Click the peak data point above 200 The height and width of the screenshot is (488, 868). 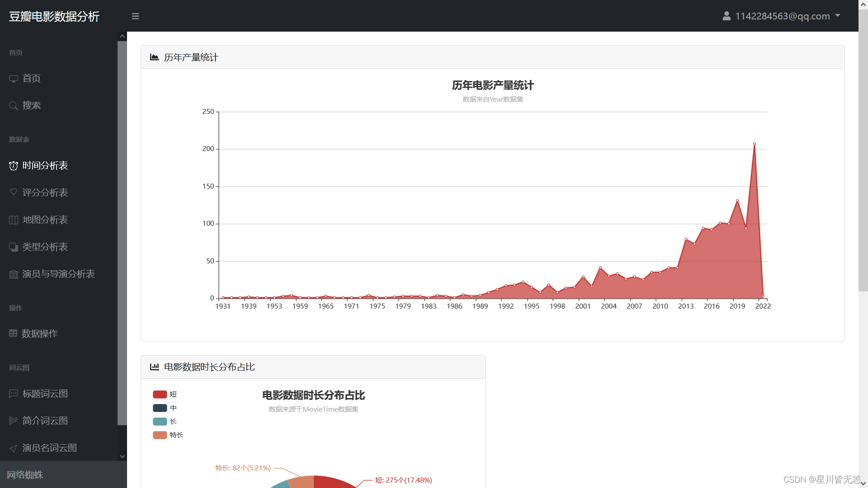[x=755, y=144]
